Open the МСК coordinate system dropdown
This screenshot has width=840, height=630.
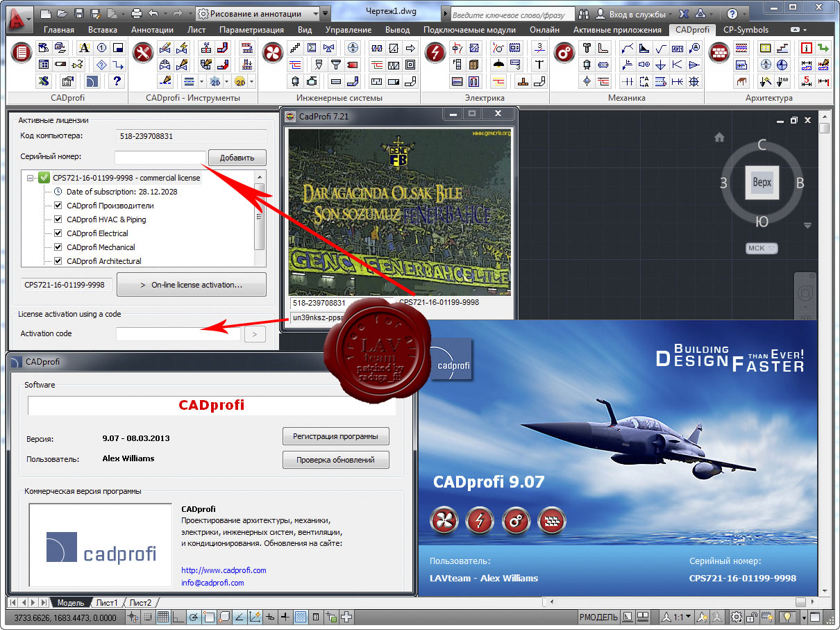(762, 248)
